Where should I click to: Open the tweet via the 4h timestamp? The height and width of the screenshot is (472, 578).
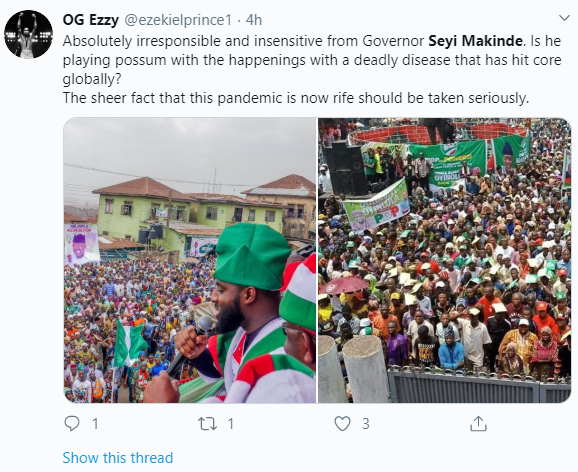point(254,20)
